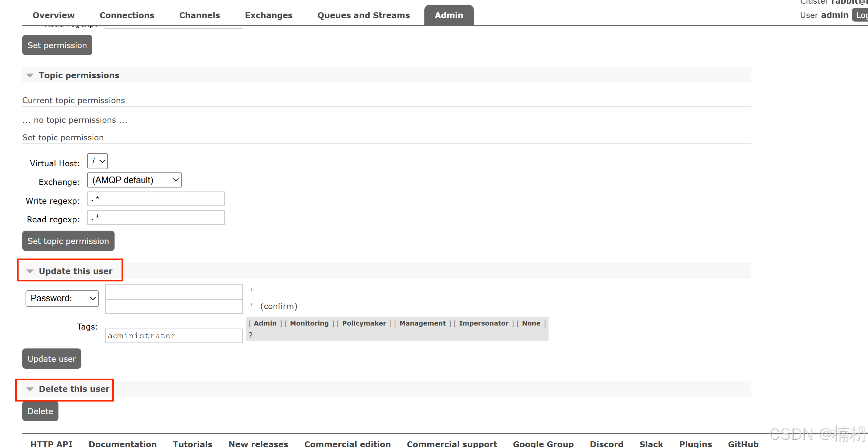
Task: Choose the Impersonator tag link
Action: [x=483, y=323]
